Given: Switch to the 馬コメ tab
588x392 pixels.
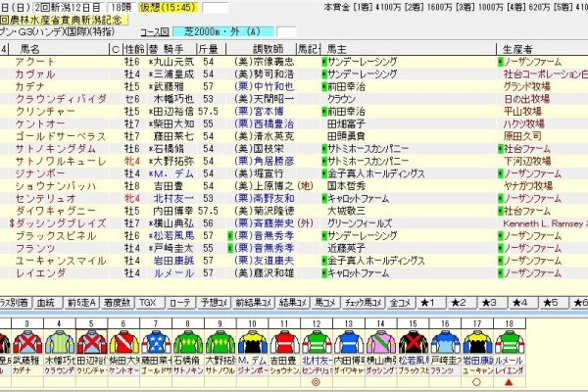Looking at the screenshot, I should 325,303.
